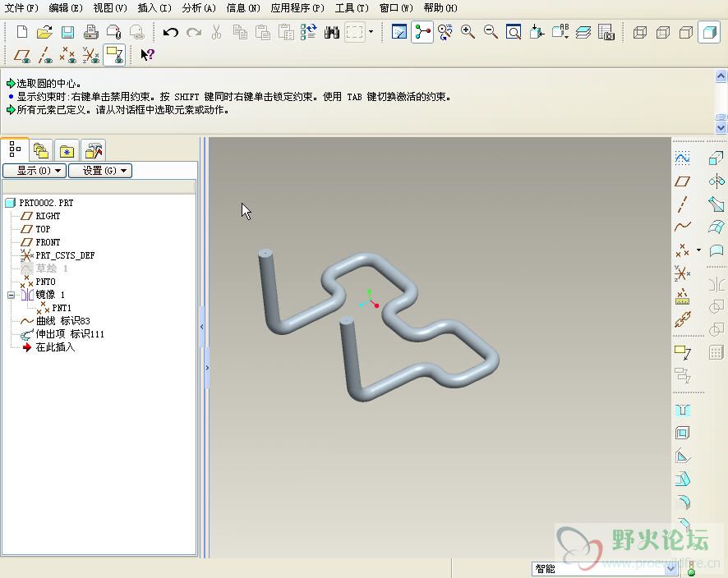Select the Datum Axis tool in right toolbar
The height and width of the screenshot is (578, 728).
click(x=682, y=204)
